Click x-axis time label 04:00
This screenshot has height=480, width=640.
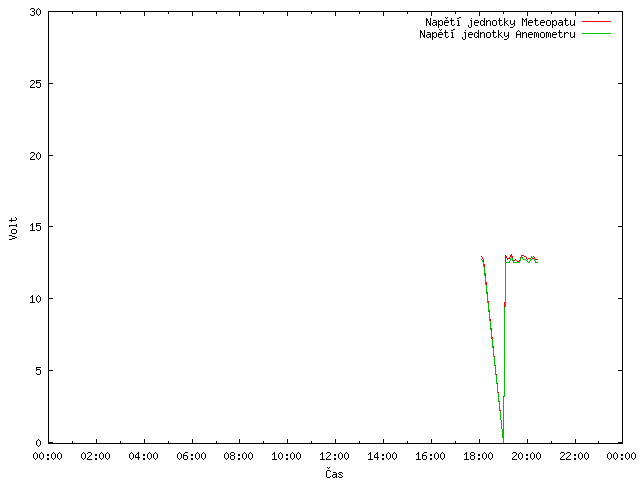(x=143, y=456)
